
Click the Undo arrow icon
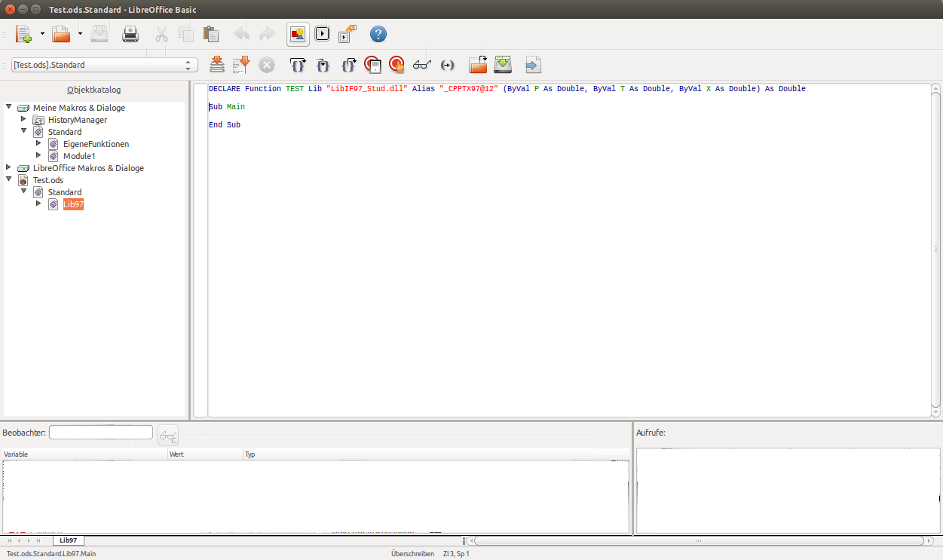point(241,34)
